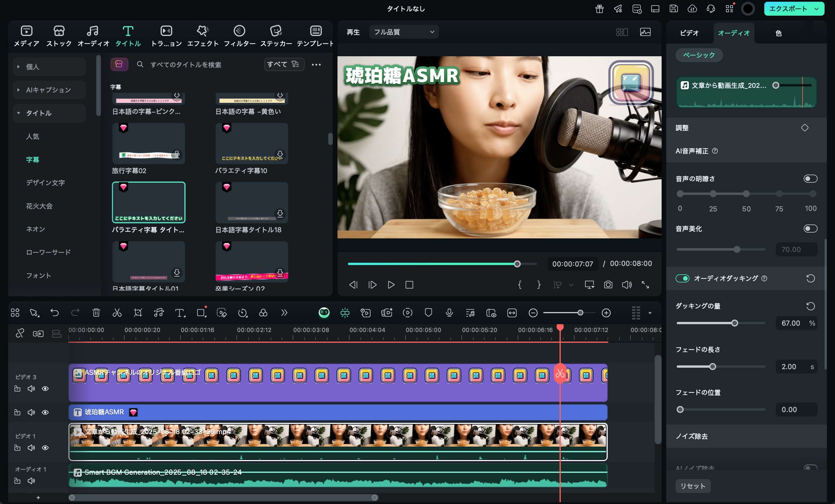The image size is (835, 504).
Task: Open the Media tab
Action: (x=26, y=36)
